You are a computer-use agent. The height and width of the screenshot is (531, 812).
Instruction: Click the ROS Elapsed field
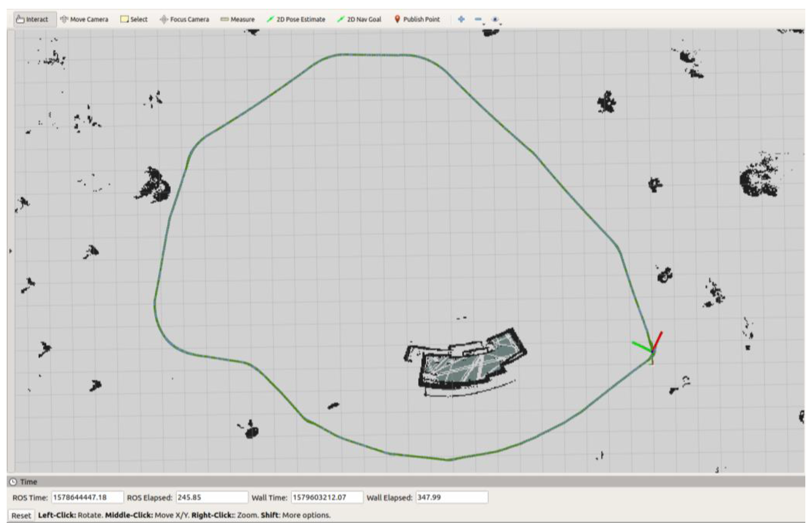(x=212, y=497)
